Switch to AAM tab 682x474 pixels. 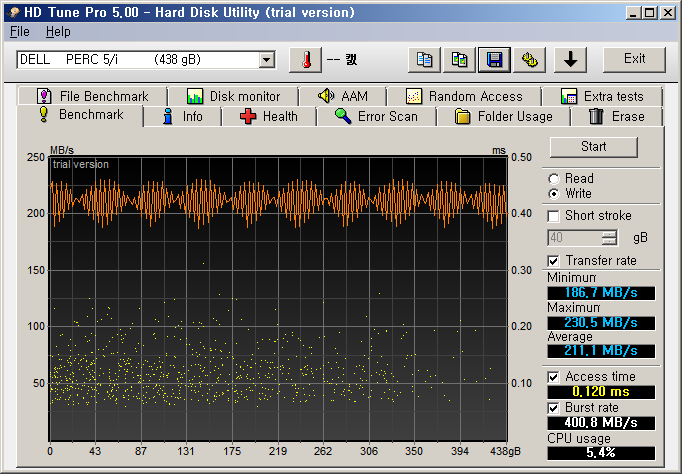point(343,96)
